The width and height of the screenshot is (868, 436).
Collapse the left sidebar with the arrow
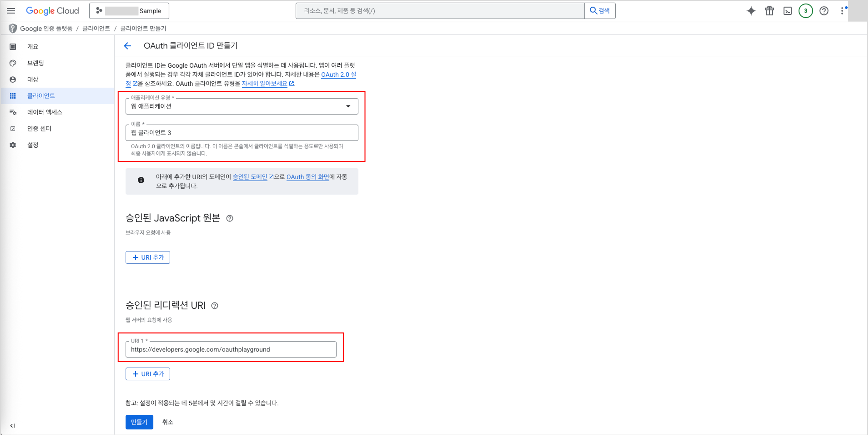12,426
